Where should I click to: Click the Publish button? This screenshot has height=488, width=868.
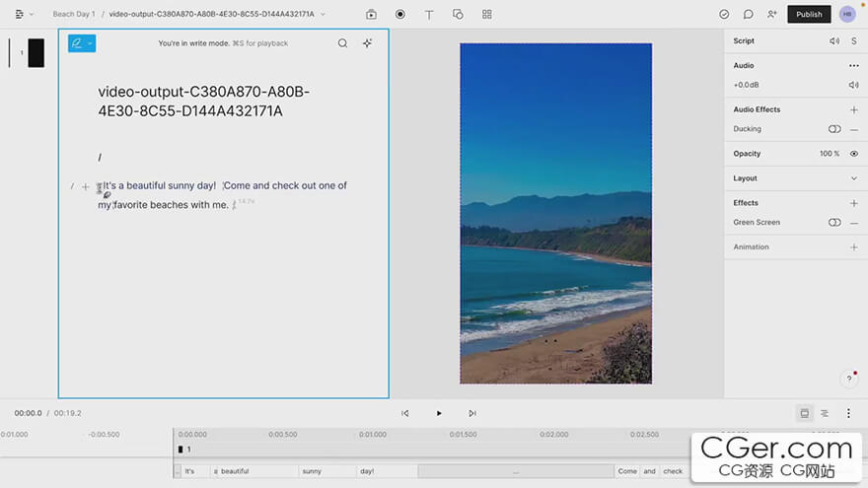tap(810, 15)
